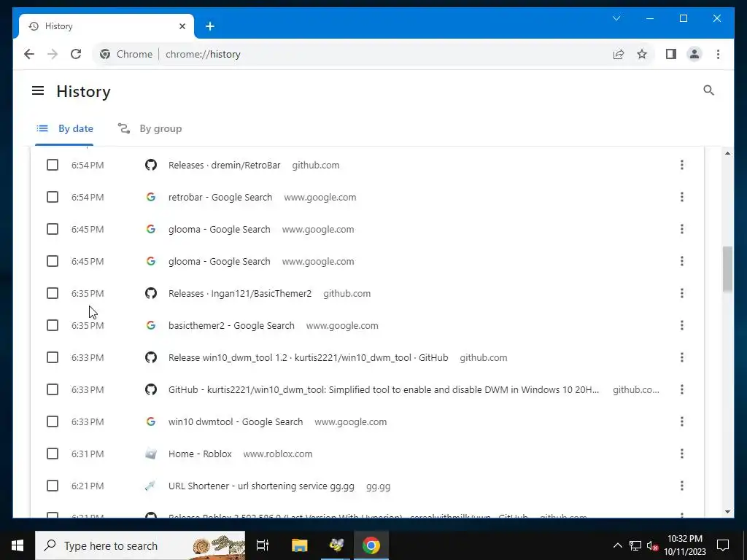Expand the tab search chevron in title bar
The width and height of the screenshot is (747, 560).
[616, 18]
